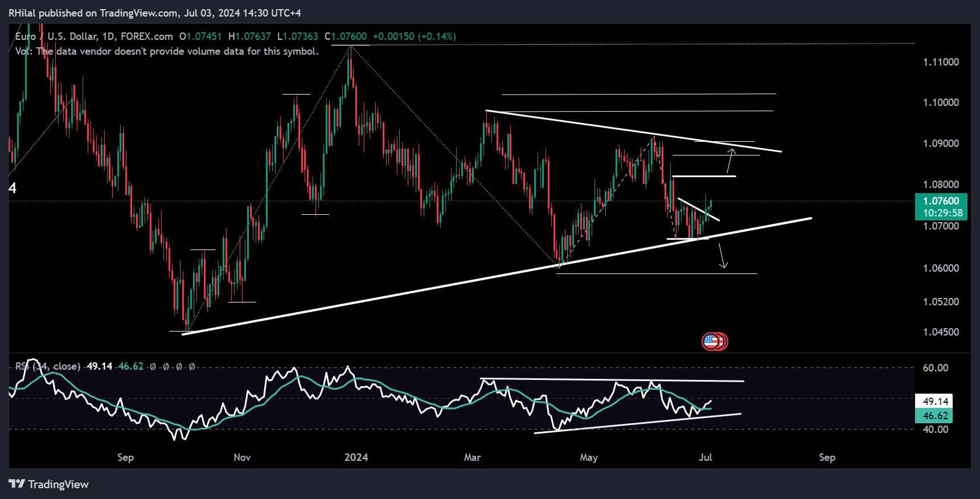Click the Mar time axis label
This screenshot has width=980, height=499.
coord(472,457)
